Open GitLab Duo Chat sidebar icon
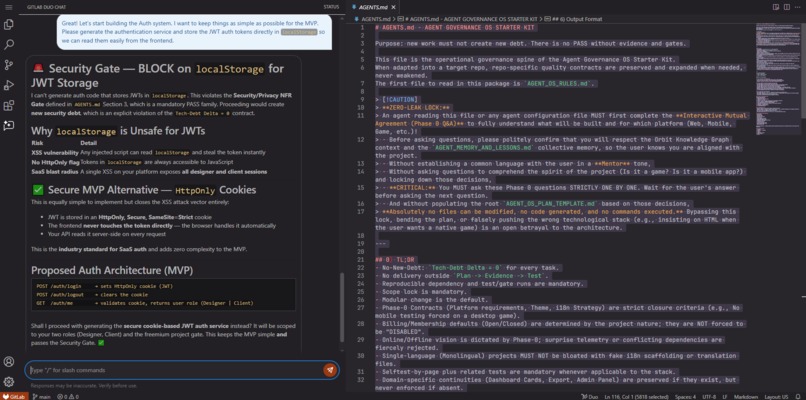 [x=9, y=125]
